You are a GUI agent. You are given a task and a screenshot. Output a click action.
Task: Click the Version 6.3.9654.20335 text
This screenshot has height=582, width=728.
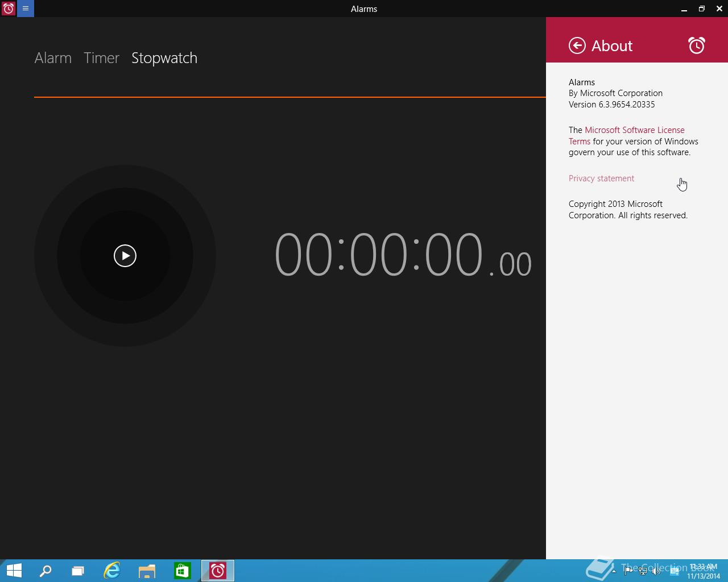click(x=611, y=105)
